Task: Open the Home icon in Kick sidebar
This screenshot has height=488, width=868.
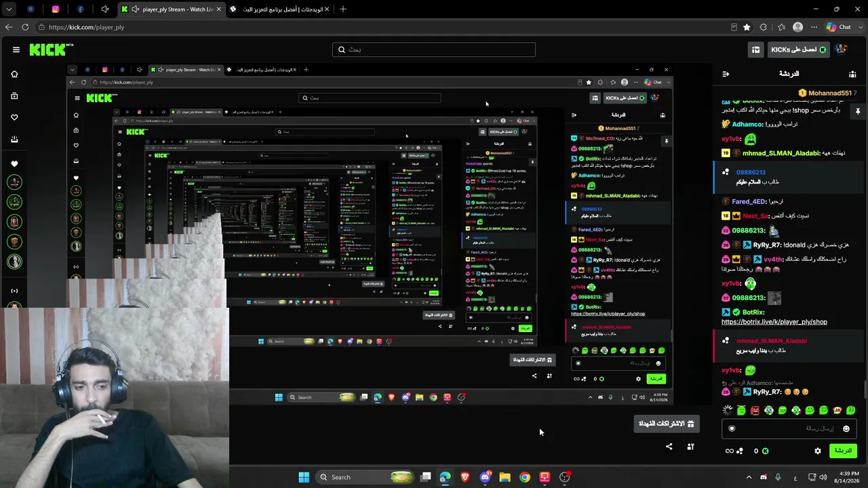Action: pyautogui.click(x=14, y=74)
